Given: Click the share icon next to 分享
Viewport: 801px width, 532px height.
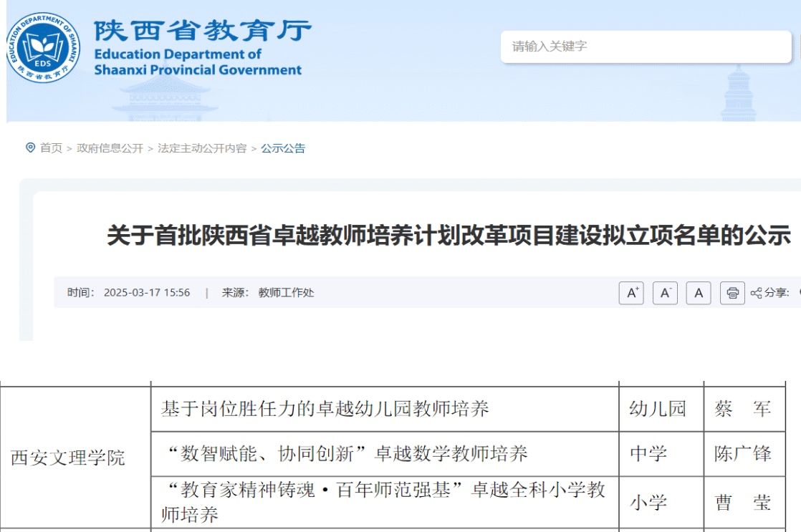Looking at the screenshot, I should [756, 293].
